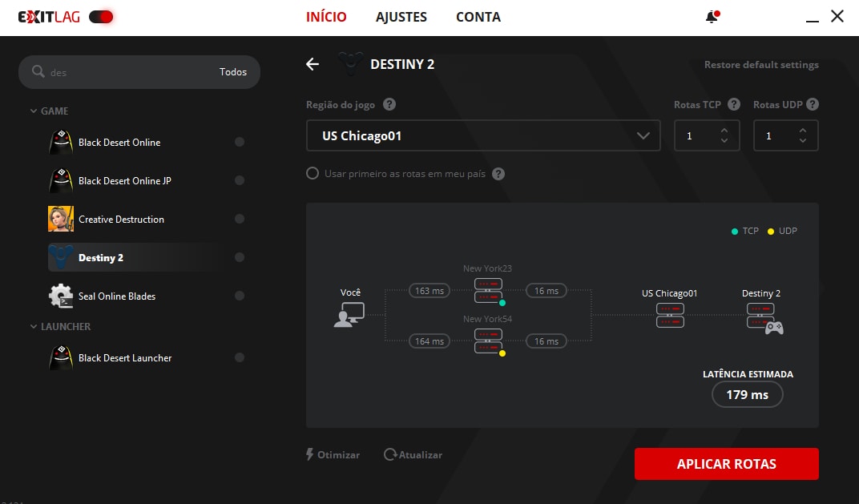Collapse the GAME category section
This screenshot has width=859, height=504.
(34, 111)
